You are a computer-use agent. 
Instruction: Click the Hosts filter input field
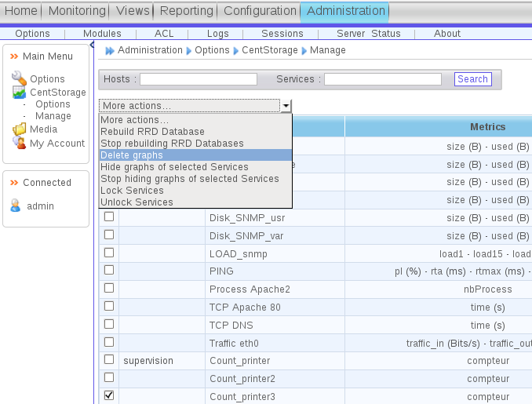[x=199, y=79]
